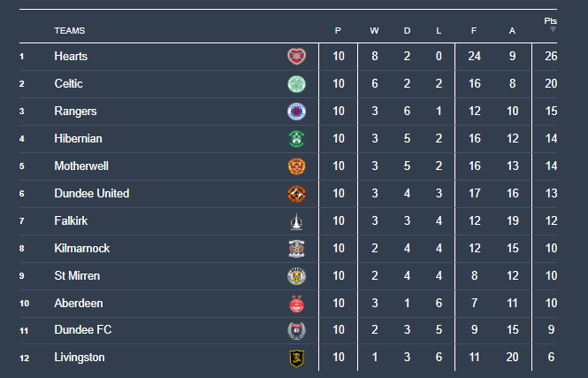
Task: Toggle the Pts sort arrow
Action: pyautogui.click(x=553, y=30)
